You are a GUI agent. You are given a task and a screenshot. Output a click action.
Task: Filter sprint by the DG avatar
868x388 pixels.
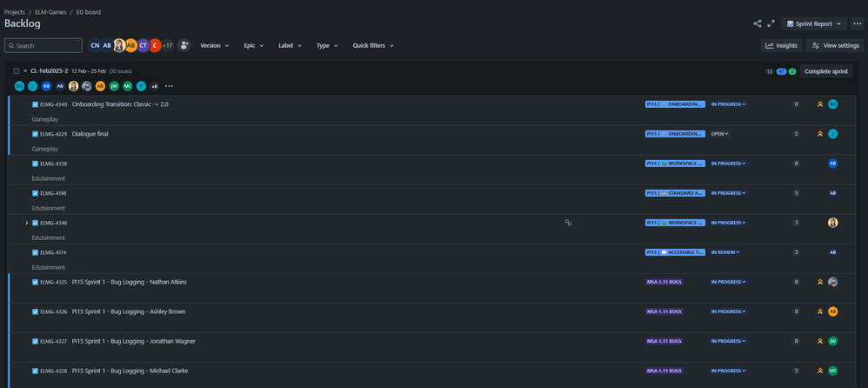tap(19, 86)
